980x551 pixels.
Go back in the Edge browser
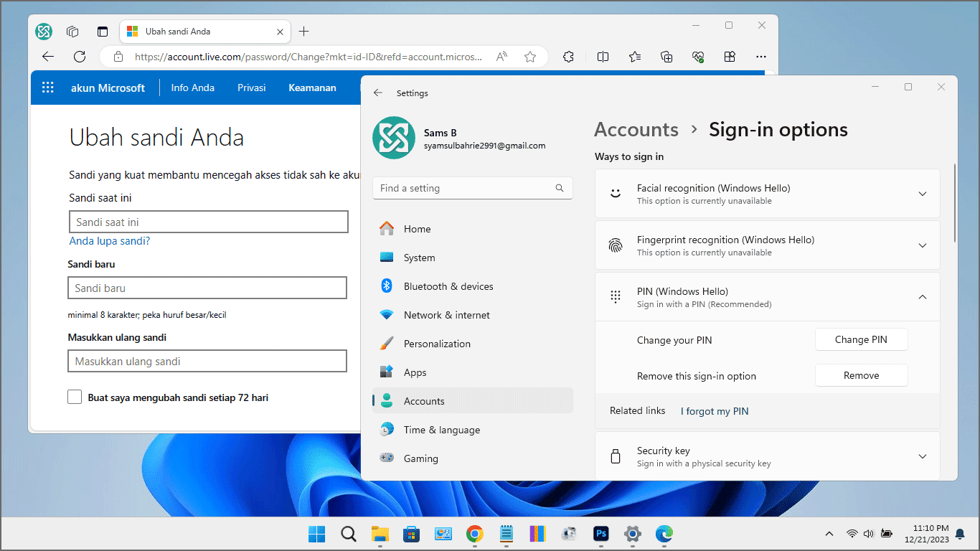pos(48,57)
